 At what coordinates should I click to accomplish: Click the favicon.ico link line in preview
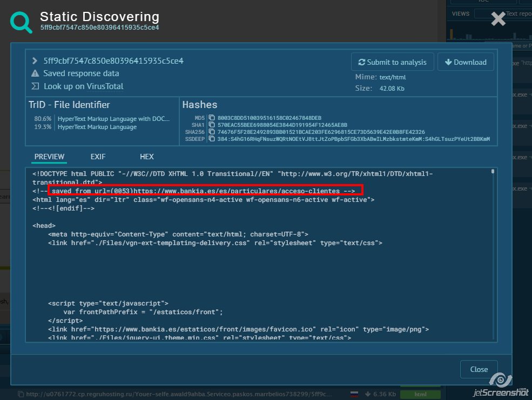click(238, 329)
